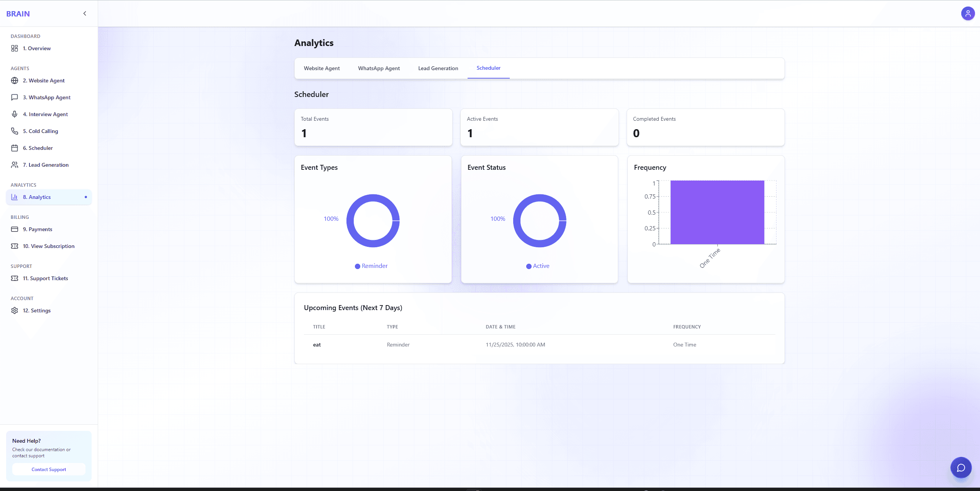This screenshot has height=491, width=980.
Task: Click the purple One Time frequency bar
Action: [x=717, y=212]
